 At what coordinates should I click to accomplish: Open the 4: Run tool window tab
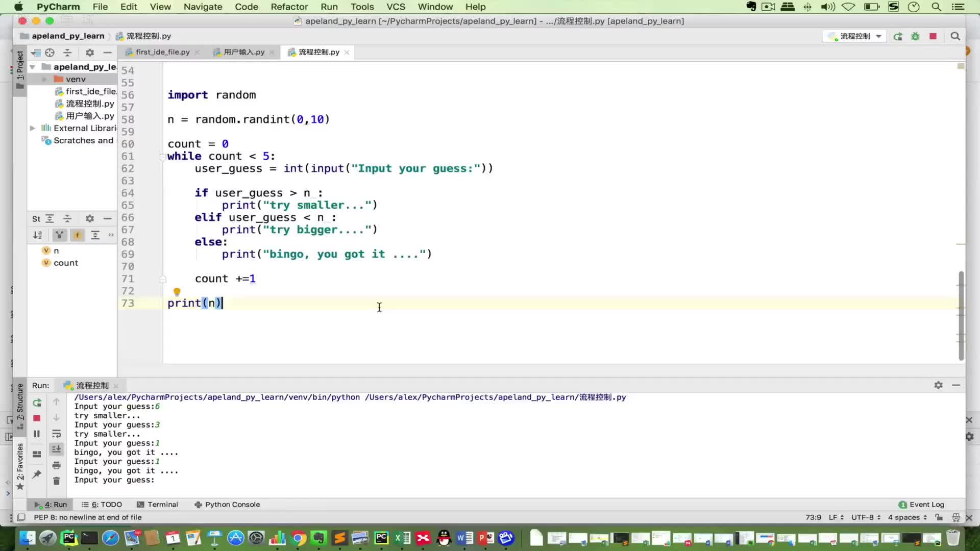pos(51,505)
